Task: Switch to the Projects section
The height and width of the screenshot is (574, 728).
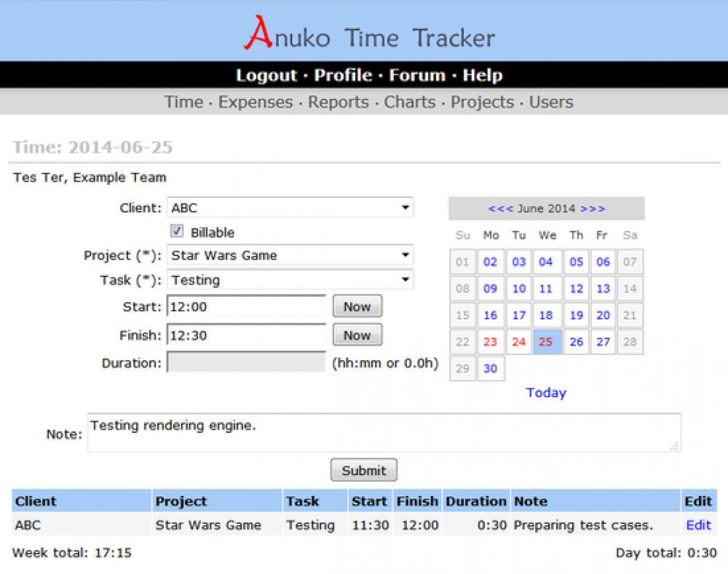Action: click(x=482, y=102)
